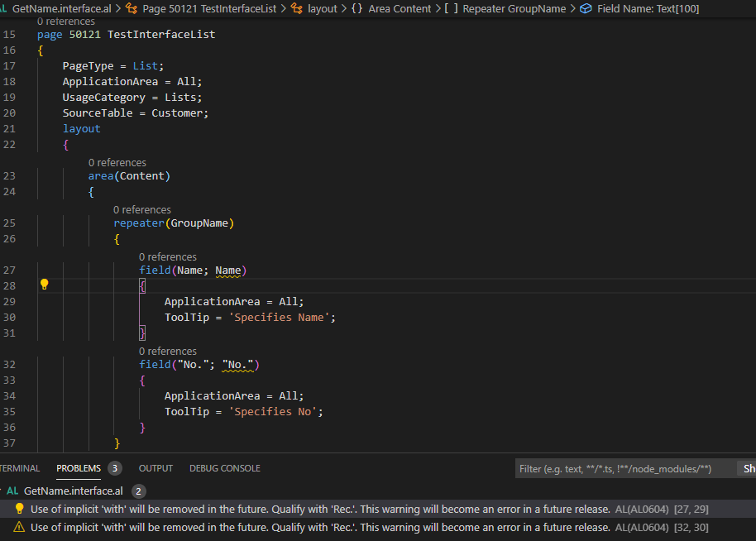
Task: Open the GetName.interface.al breadcrumb dropdown
Action: (x=61, y=8)
